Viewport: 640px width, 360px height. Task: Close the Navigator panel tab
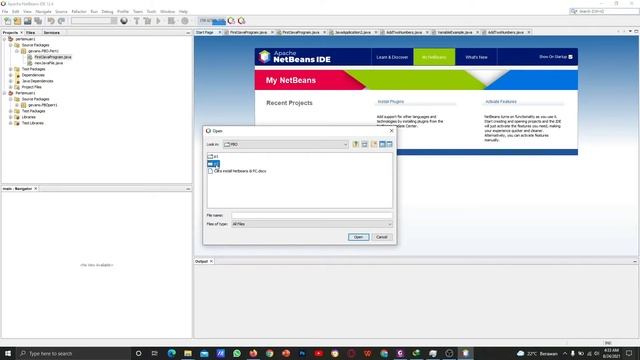tap(36, 189)
